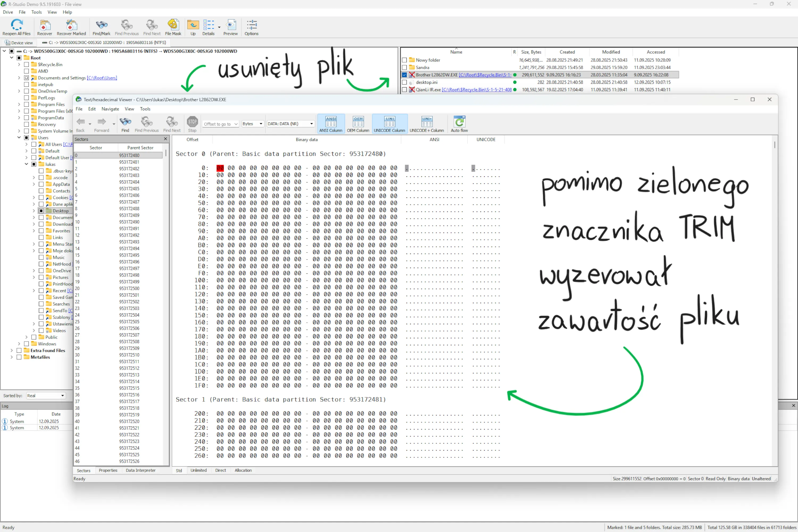Click Find Previous in main toolbar

click(127, 27)
